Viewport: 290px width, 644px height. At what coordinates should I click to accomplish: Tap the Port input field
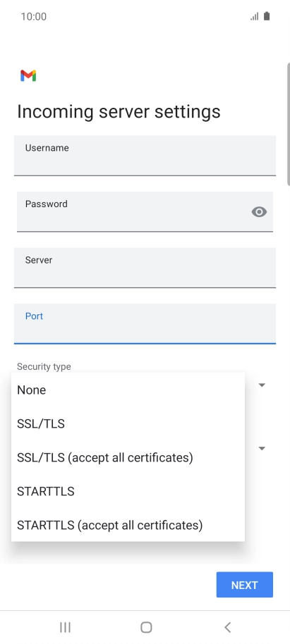(x=145, y=323)
